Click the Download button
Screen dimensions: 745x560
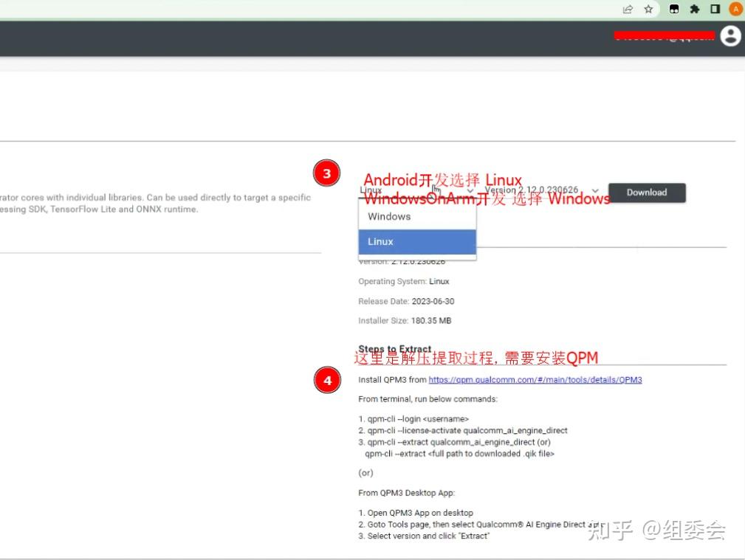pyautogui.click(x=646, y=192)
